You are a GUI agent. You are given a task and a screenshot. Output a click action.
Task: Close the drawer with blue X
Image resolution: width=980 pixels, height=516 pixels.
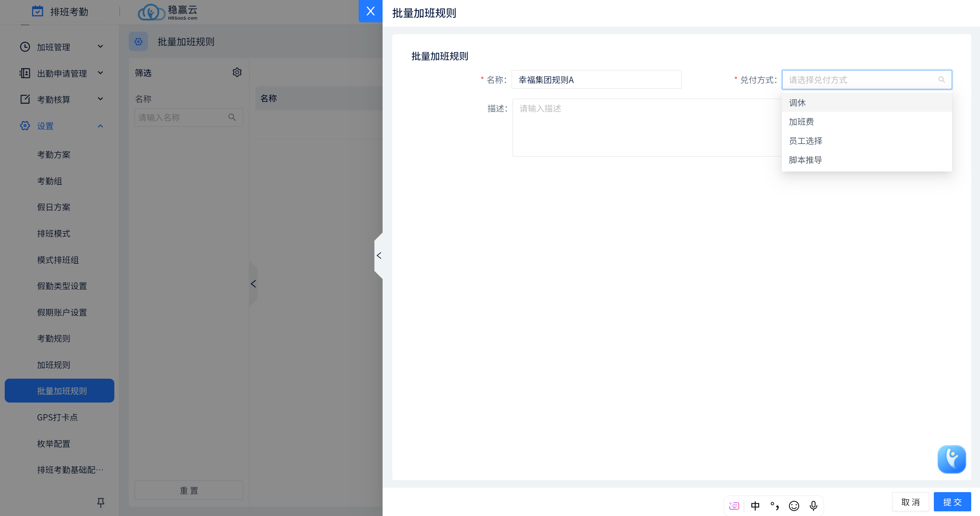tap(370, 11)
